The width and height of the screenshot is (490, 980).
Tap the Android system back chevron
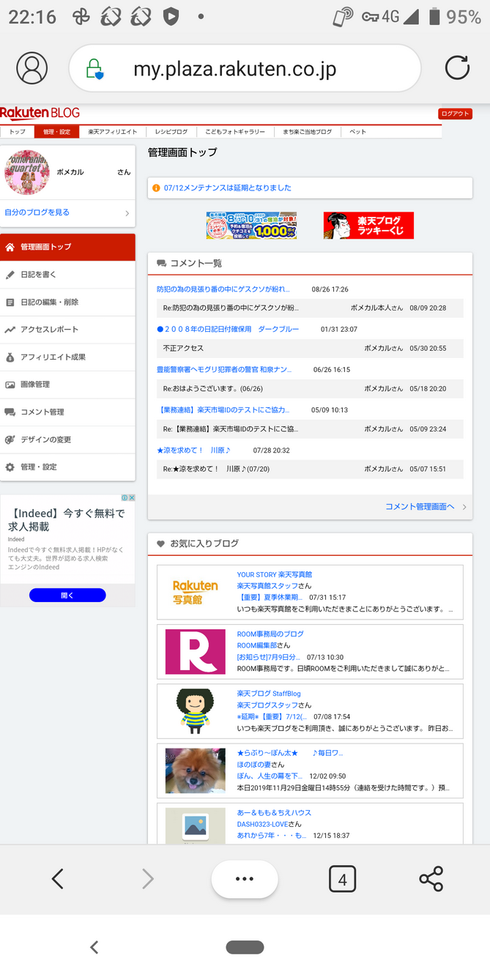click(94, 947)
